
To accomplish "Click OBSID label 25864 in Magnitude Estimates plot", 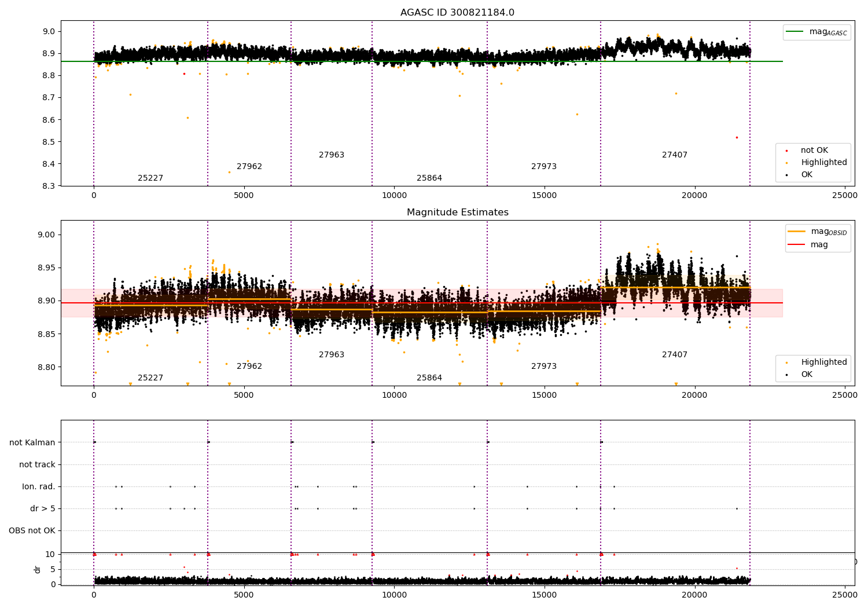I will (429, 378).
